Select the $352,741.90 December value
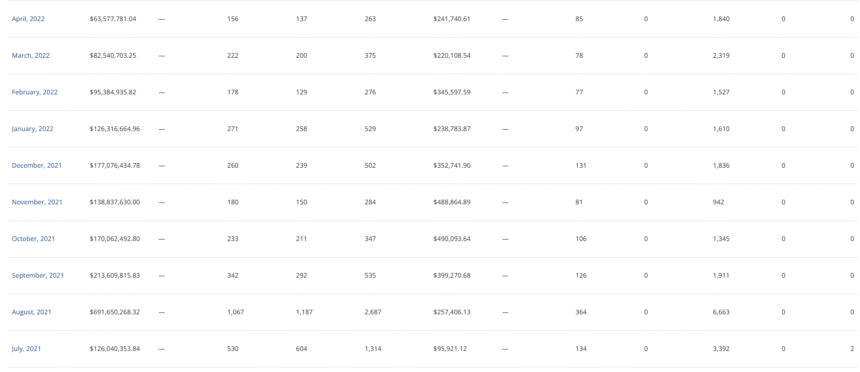This screenshot has width=860, height=372. tap(451, 165)
